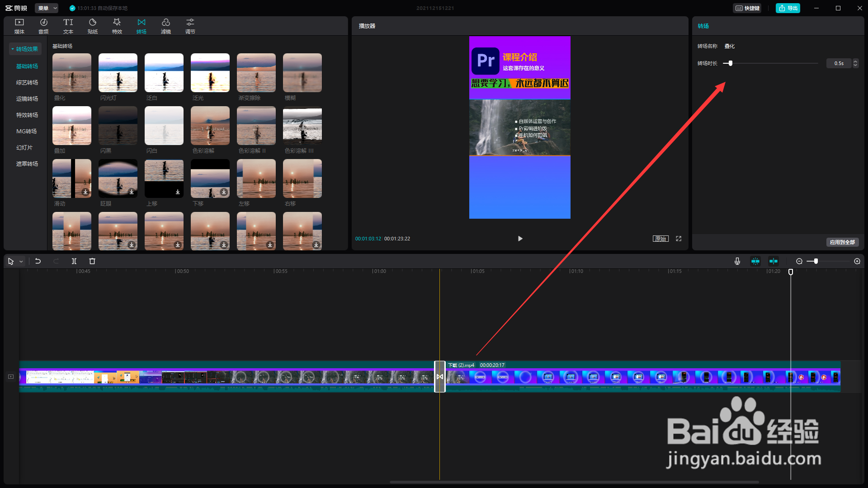The width and height of the screenshot is (868, 488).
Task: Click the 转场时长 duration slider
Action: [x=730, y=63]
